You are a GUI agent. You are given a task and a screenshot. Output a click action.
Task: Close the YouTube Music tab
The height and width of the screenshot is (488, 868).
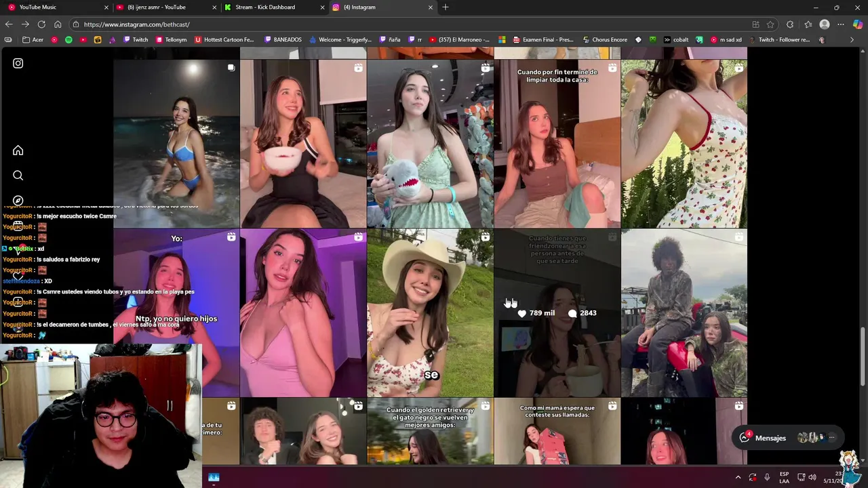[x=106, y=7]
